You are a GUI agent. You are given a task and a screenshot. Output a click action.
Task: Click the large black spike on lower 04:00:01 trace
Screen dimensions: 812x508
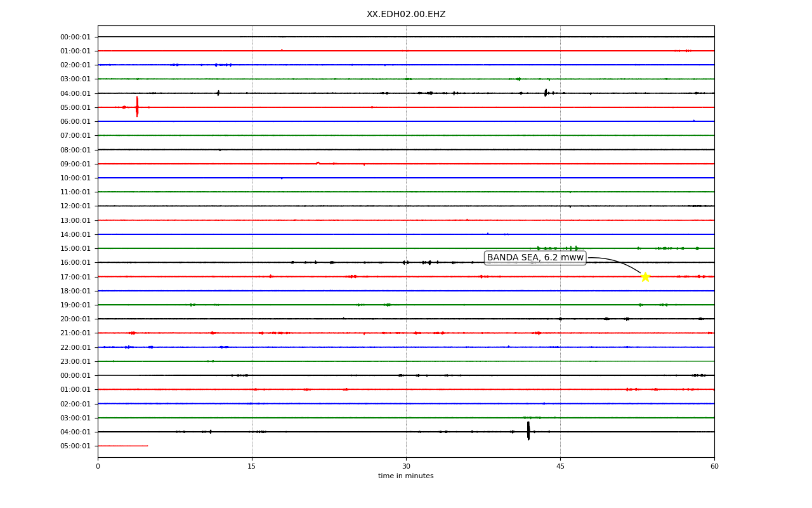(x=528, y=431)
